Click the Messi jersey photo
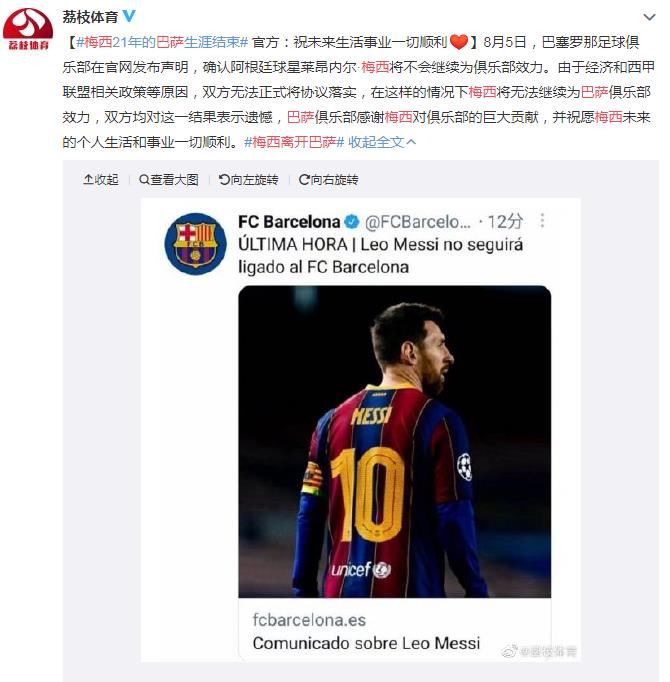 [x=395, y=441]
